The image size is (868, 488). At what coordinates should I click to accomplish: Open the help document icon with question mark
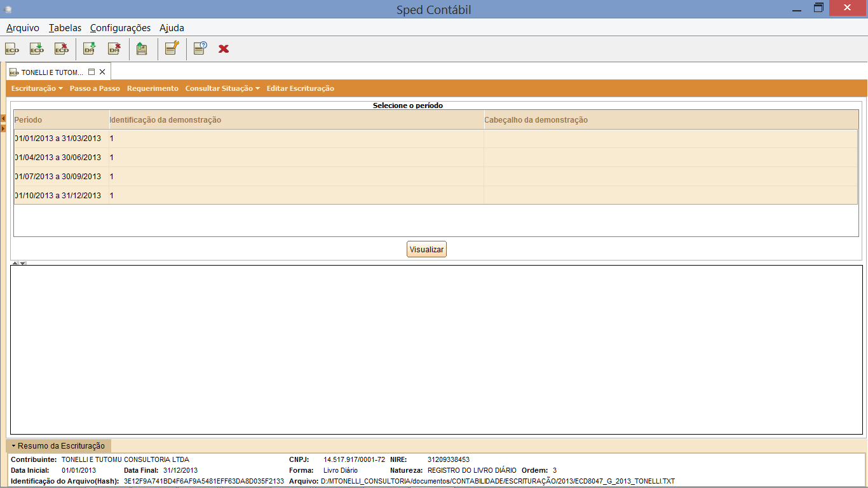pos(200,48)
